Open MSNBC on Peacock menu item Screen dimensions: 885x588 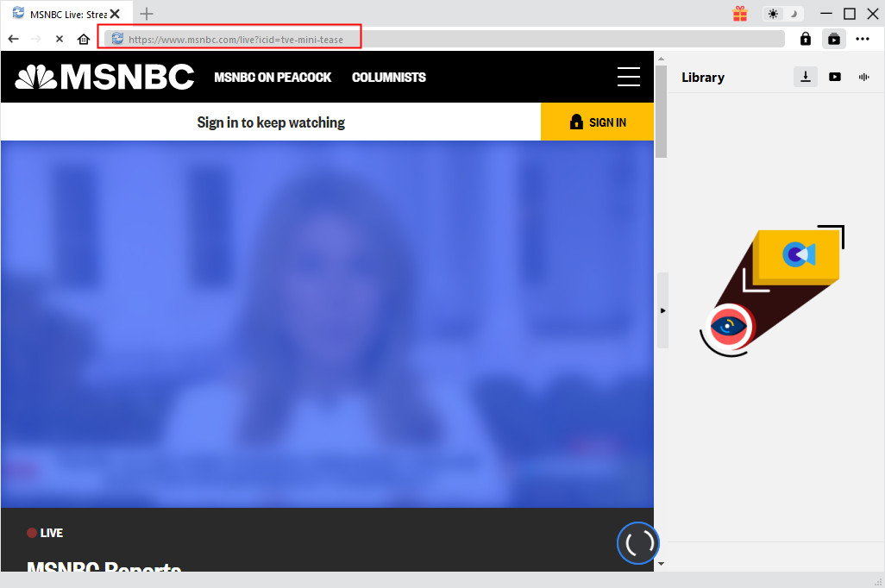coord(273,77)
